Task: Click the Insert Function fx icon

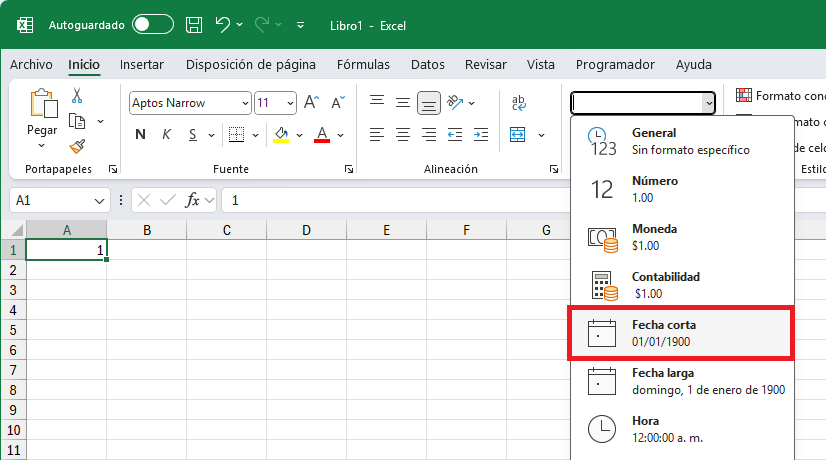Action: [193, 200]
